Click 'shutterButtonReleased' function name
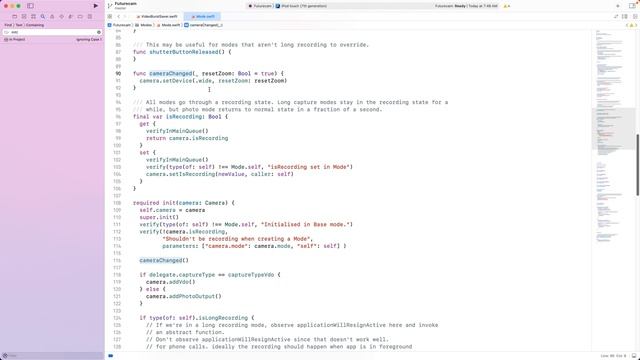This screenshot has height=360, width=640. pos(183,52)
